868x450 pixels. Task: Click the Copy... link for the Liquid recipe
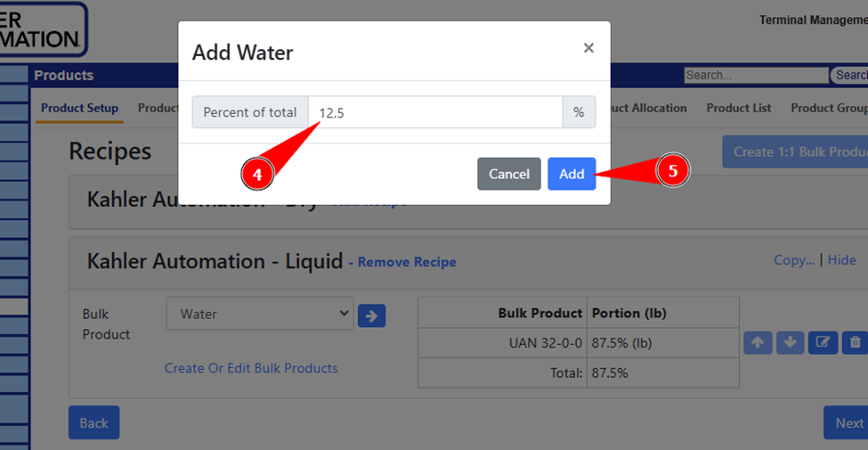point(793,260)
